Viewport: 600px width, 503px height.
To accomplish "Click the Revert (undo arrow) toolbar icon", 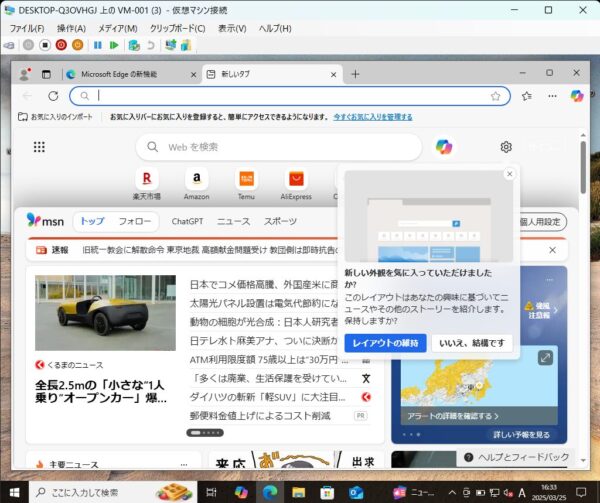I will [x=151, y=45].
